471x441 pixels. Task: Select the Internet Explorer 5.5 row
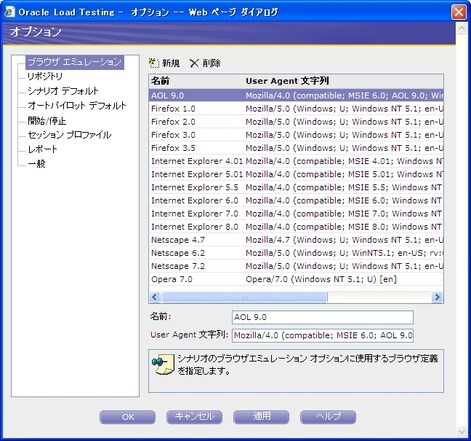296,187
